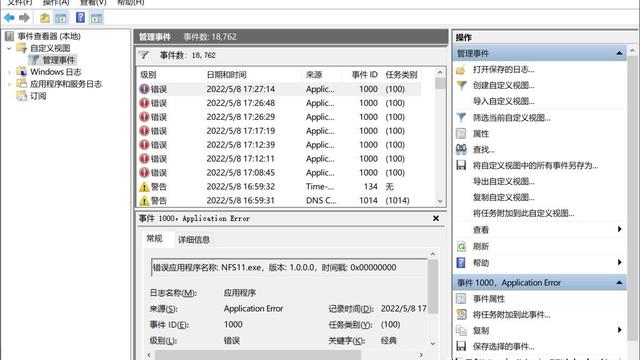Click the Back arrow toolbar icon

tap(9, 18)
